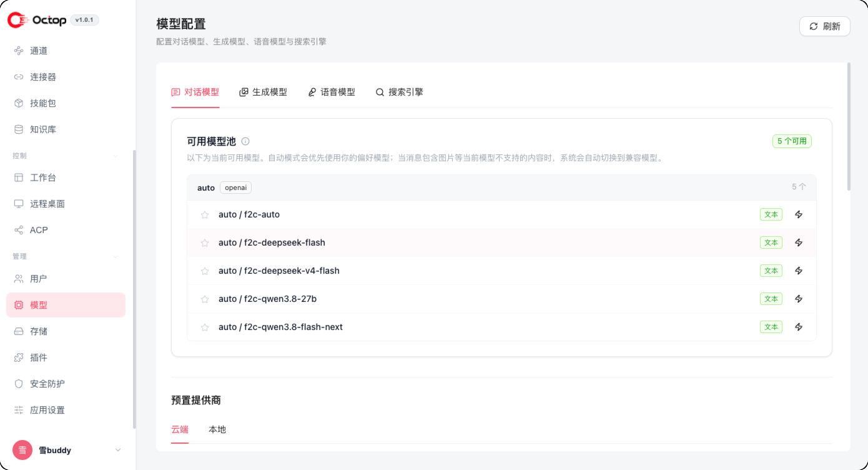Image resolution: width=868 pixels, height=470 pixels.
Task: Star auto / f2c-qwen3.8-flash-next as preferred
Action: pos(204,327)
